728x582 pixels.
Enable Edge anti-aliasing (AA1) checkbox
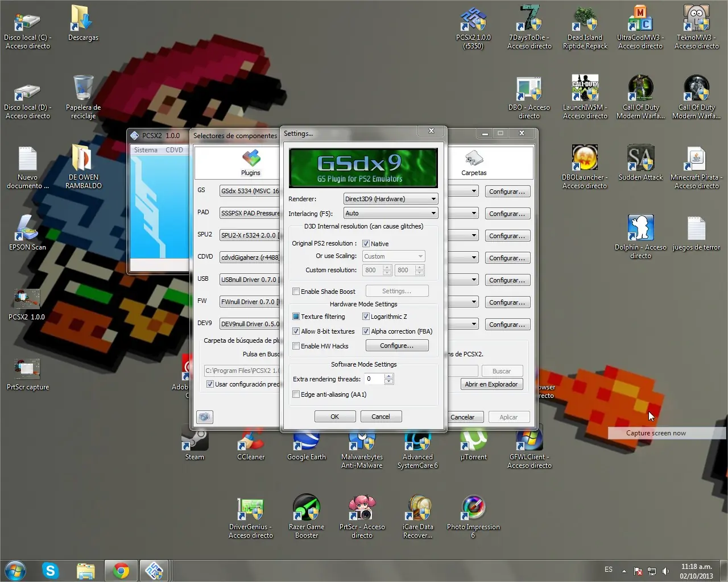296,394
